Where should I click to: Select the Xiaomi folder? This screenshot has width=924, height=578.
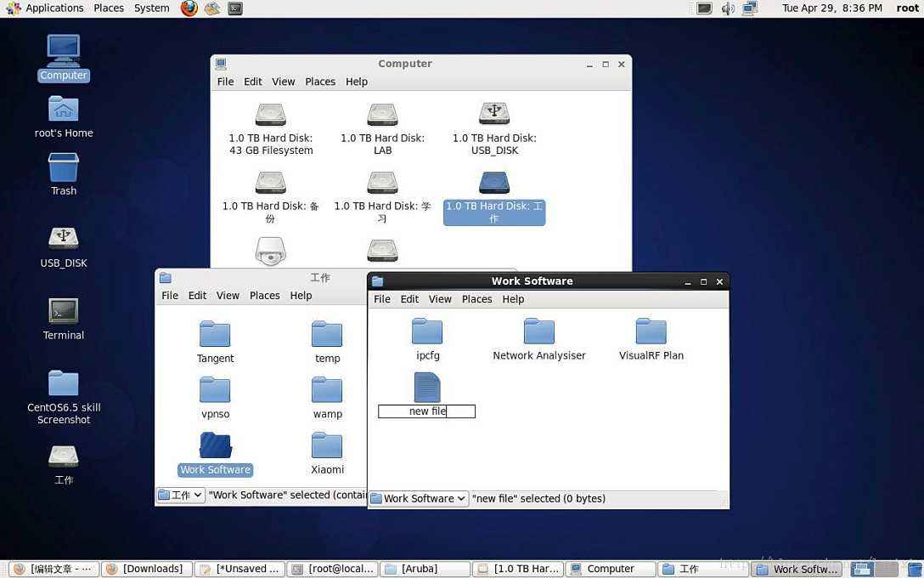click(x=327, y=454)
